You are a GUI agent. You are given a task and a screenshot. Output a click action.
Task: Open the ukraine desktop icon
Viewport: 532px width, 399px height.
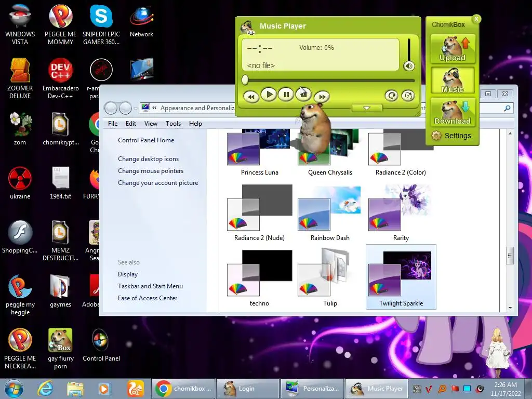20,182
